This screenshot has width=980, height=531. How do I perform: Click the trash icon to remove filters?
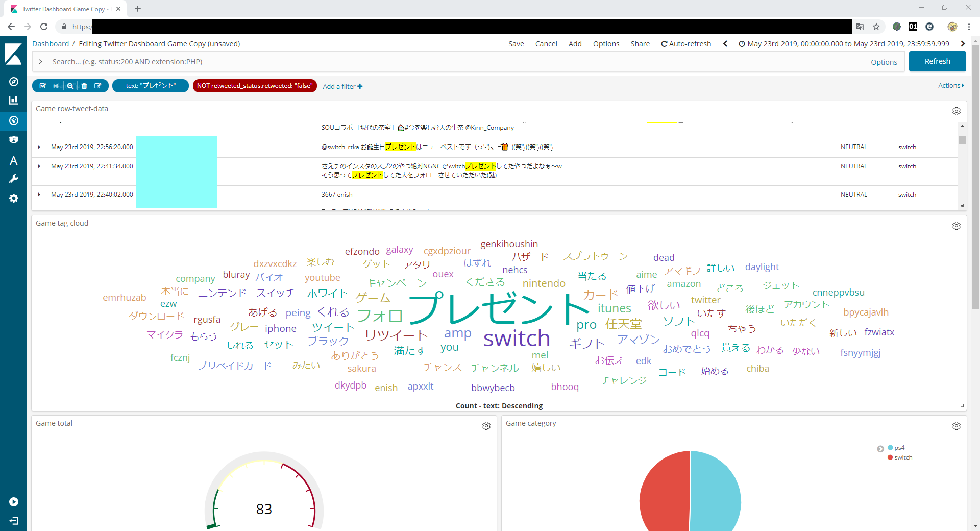point(84,86)
